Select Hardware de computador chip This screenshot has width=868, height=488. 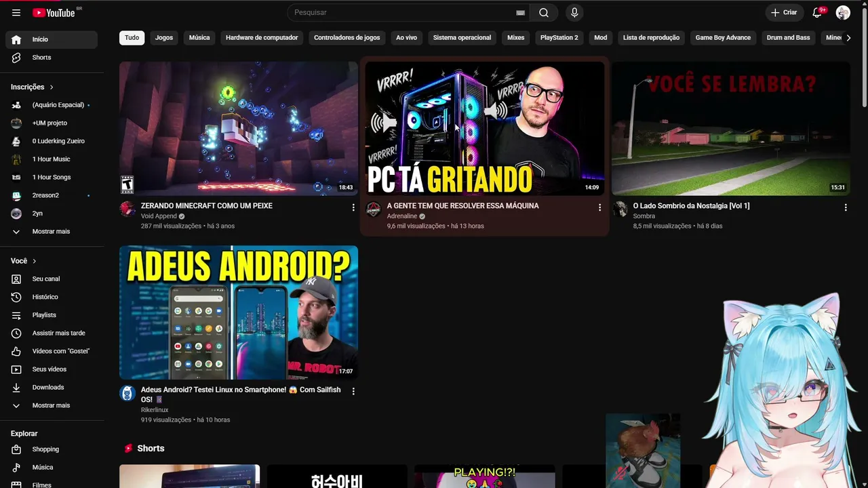(262, 38)
